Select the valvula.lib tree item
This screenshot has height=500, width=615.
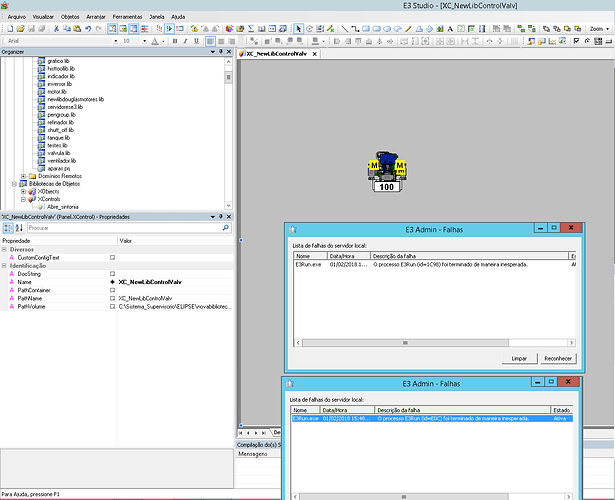click(59, 153)
